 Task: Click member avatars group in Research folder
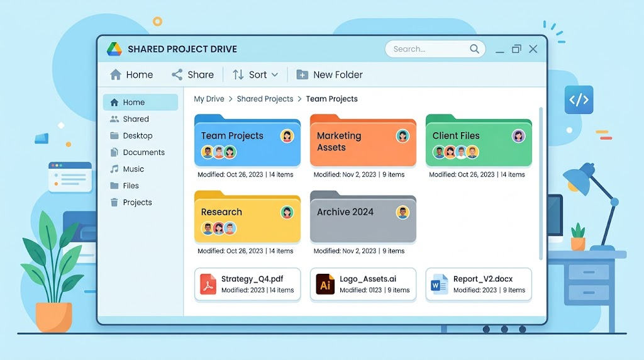point(219,228)
